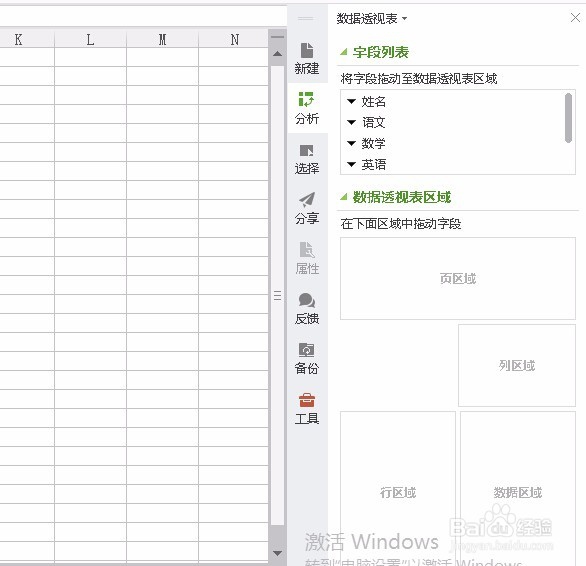Viewport: 586px width, 566px height.
Task: Select column N header
Action: [x=234, y=39]
